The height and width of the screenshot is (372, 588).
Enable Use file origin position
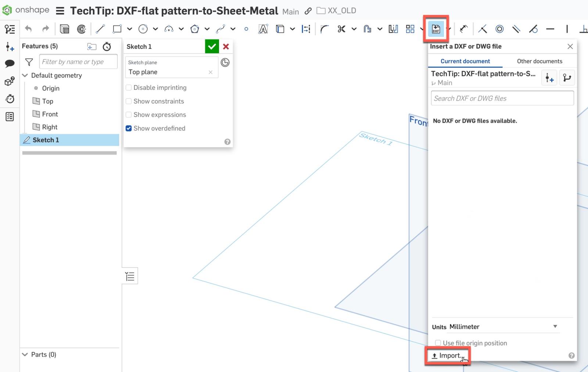(x=438, y=343)
